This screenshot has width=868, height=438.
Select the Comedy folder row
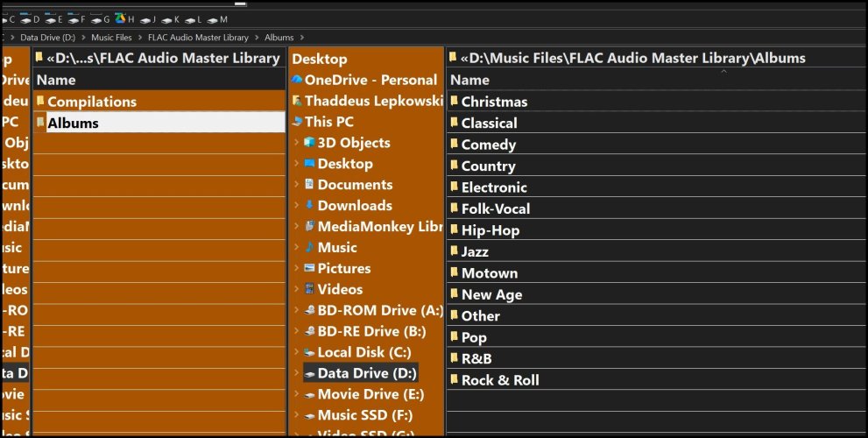coord(656,144)
